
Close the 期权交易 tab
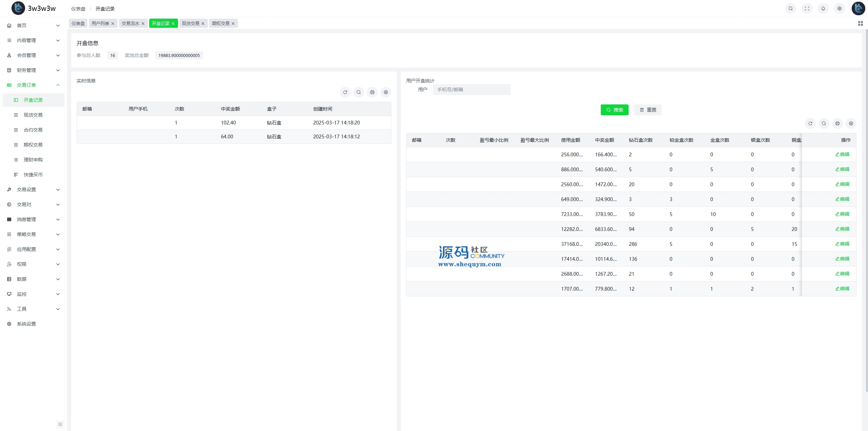[233, 24]
